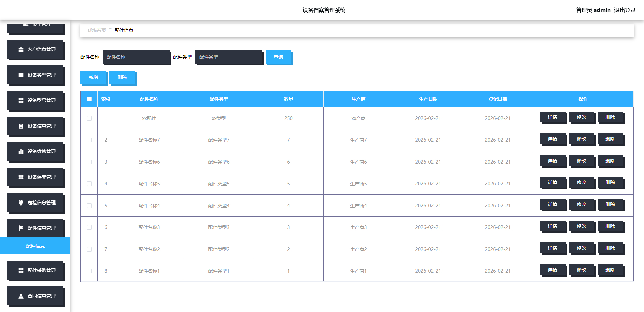Focus the 配件名称 search input
644x312 pixels.
137,57
